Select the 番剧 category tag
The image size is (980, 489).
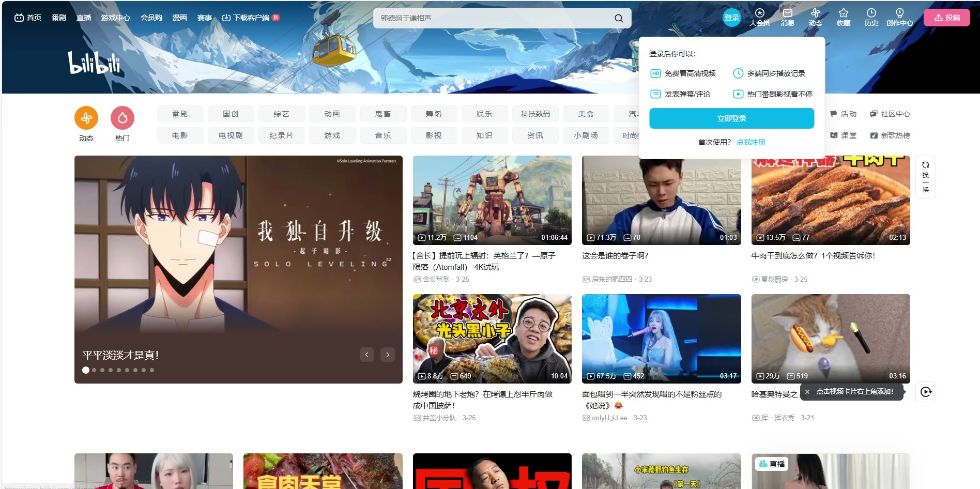[x=180, y=114]
